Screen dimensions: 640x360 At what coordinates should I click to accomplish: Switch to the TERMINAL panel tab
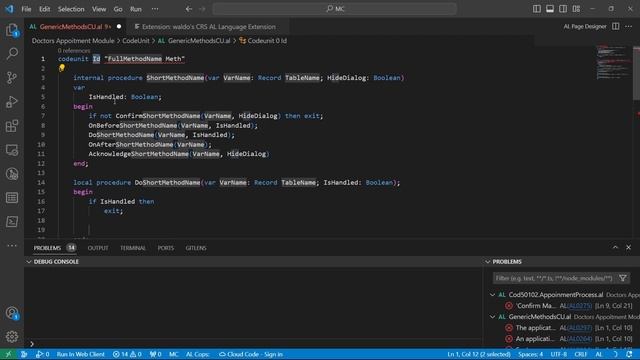coord(133,248)
